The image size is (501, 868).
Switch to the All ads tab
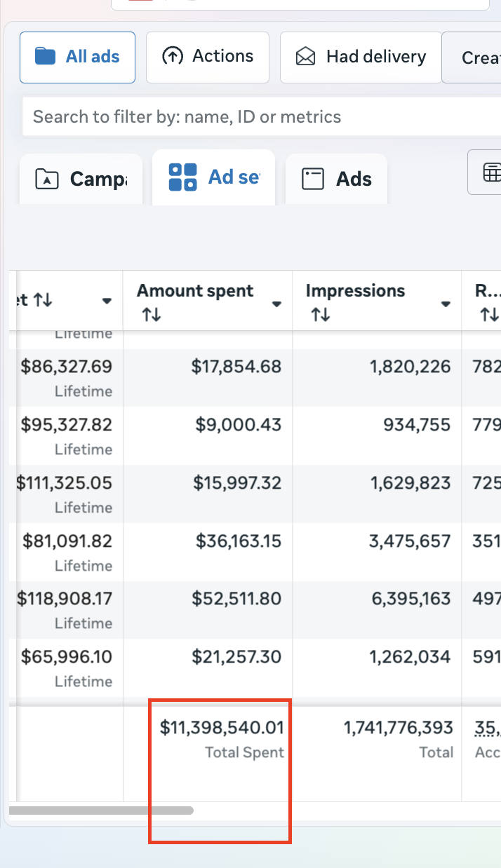tap(77, 56)
